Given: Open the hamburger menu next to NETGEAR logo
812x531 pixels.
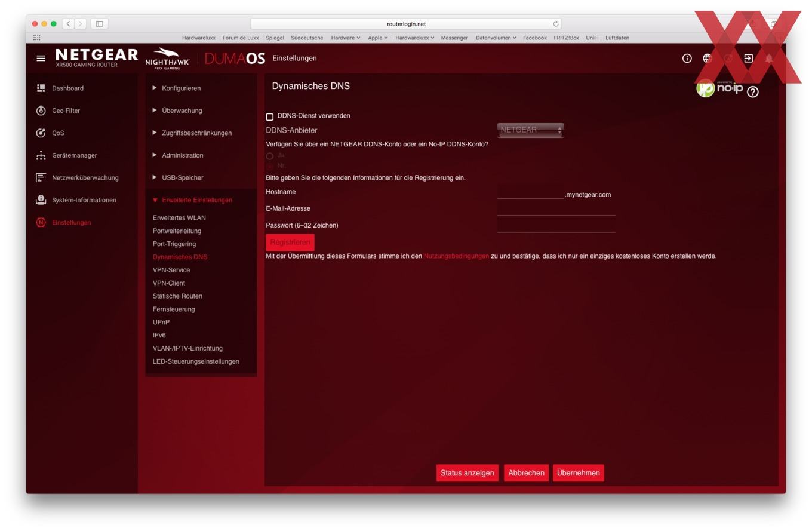Looking at the screenshot, I should pos(41,59).
